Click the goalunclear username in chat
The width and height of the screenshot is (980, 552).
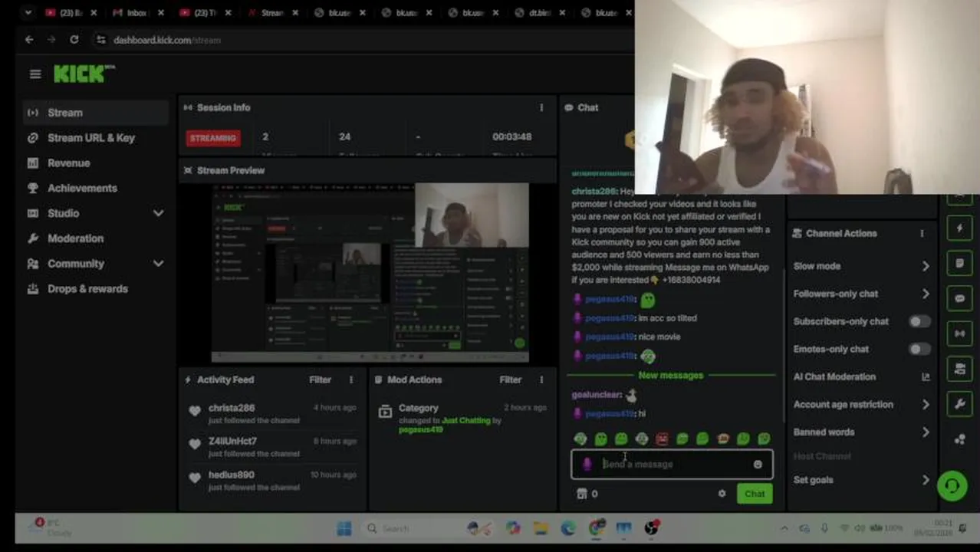point(596,395)
